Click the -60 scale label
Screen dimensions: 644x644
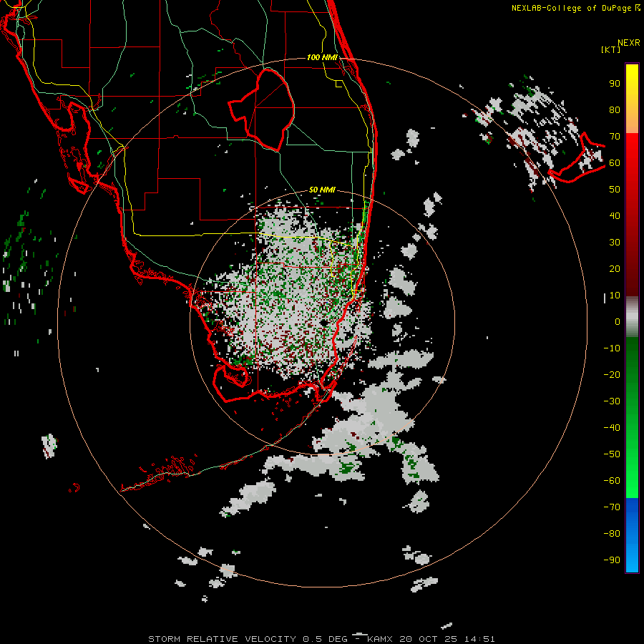612,481
